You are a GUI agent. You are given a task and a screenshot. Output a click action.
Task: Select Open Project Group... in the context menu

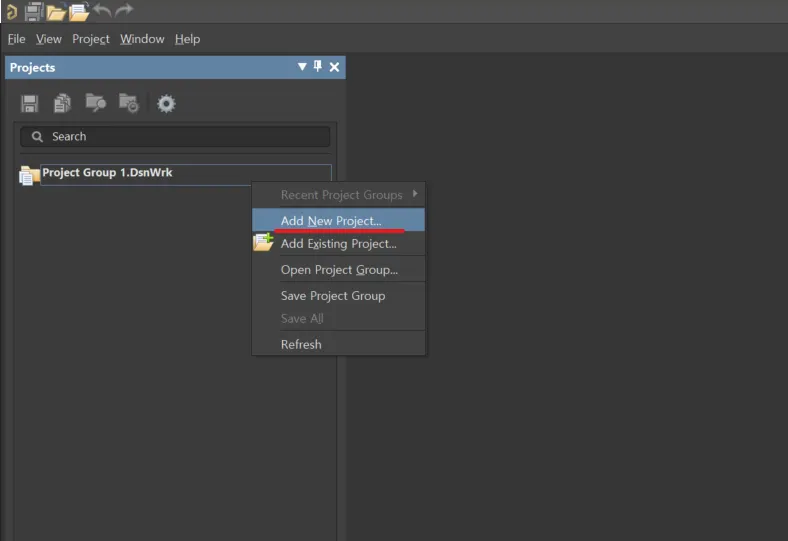[x=338, y=270]
